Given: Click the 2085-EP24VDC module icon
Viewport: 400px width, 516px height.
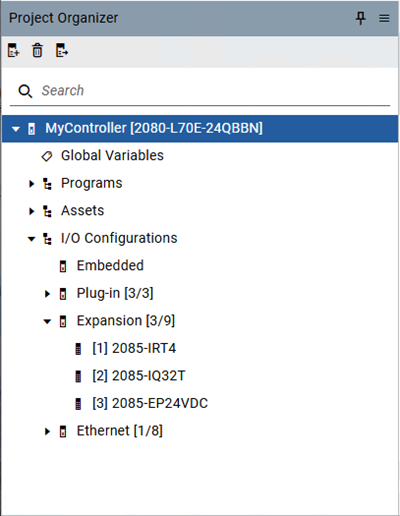Looking at the screenshot, I should tap(78, 404).
